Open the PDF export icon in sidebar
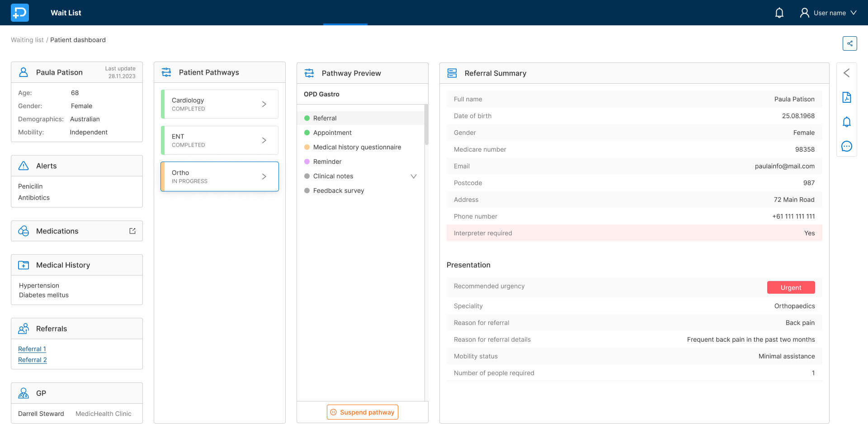 (x=846, y=97)
